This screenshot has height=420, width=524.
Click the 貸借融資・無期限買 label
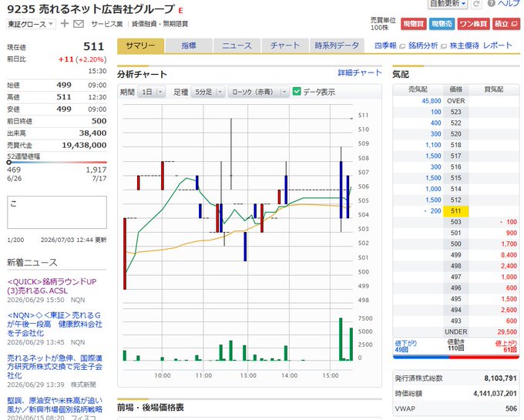[160, 24]
